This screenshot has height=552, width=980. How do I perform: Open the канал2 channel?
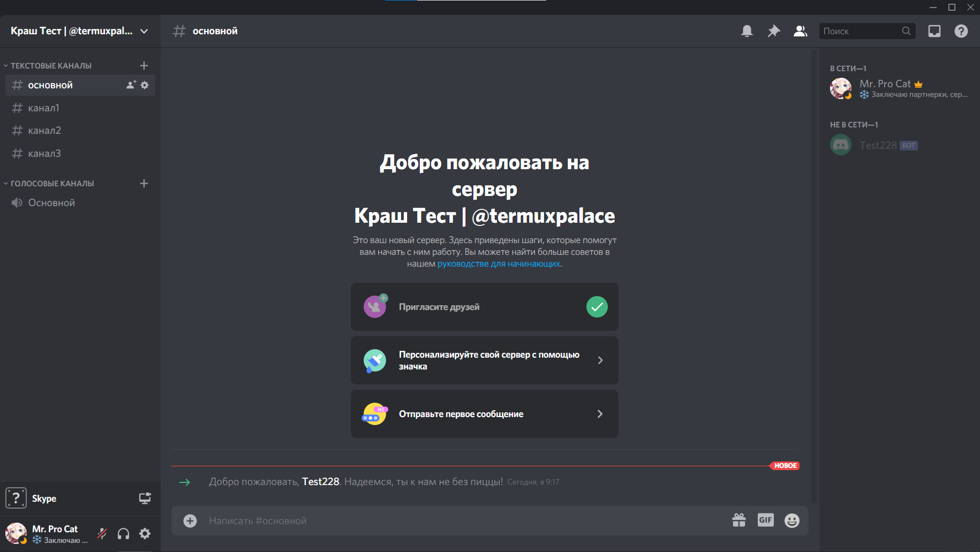click(x=80, y=131)
